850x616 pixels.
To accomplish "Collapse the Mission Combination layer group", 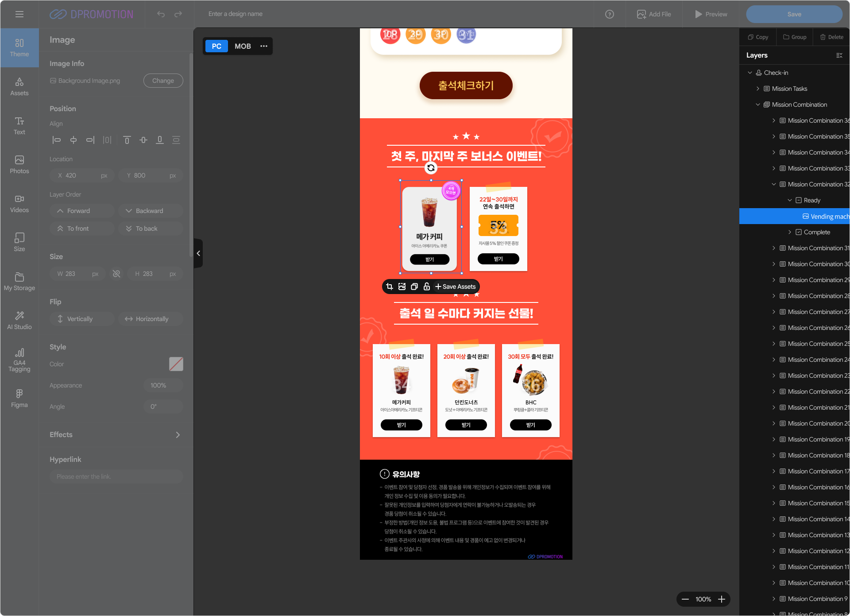I will (x=758, y=105).
